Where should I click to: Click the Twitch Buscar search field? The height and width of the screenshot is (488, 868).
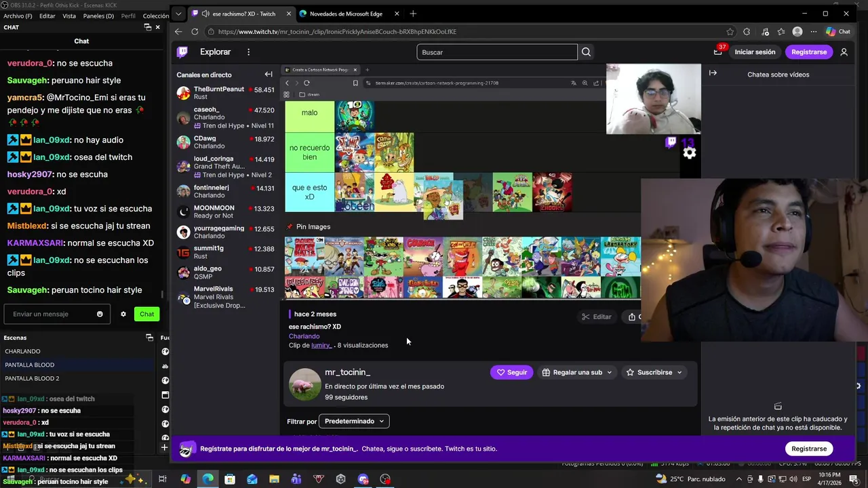click(x=497, y=52)
